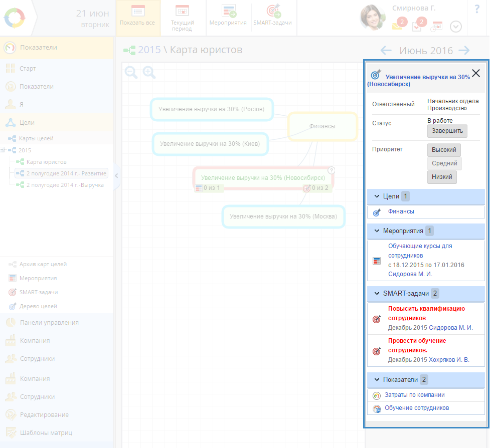Collapse the sidebar with the arrow handle
The image size is (490, 448).
[x=116, y=176]
